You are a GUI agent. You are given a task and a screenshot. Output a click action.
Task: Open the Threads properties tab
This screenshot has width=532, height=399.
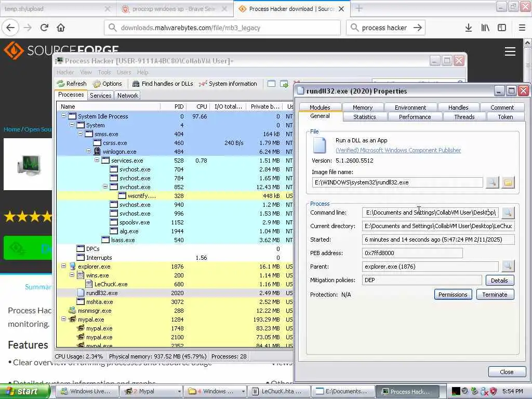464,117
